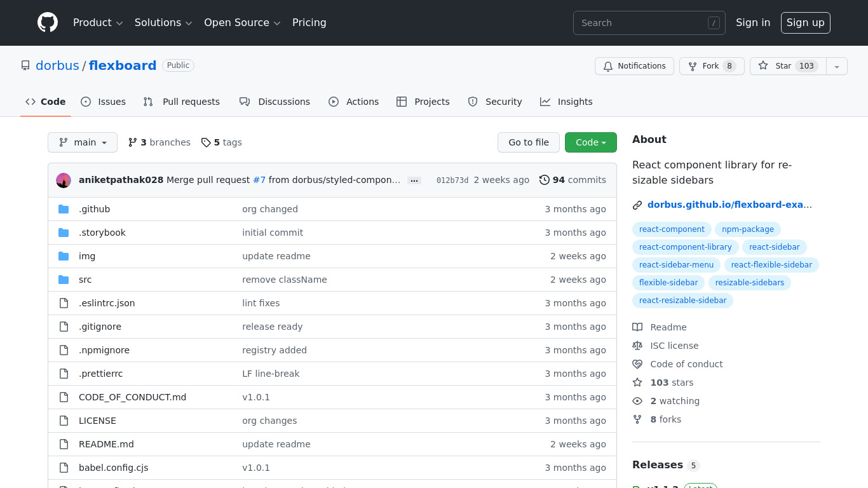Click the .eslintrc.json file icon
This screenshot has height=488, width=868.
64,303
